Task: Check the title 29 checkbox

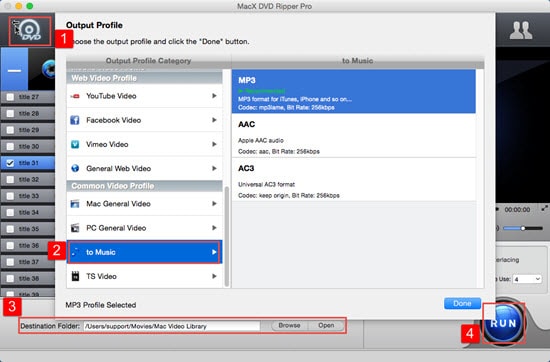Action: coord(11,130)
